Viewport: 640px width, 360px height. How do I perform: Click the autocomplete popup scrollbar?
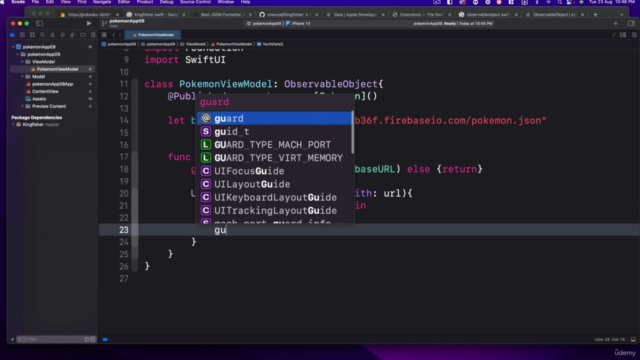coord(352,133)
